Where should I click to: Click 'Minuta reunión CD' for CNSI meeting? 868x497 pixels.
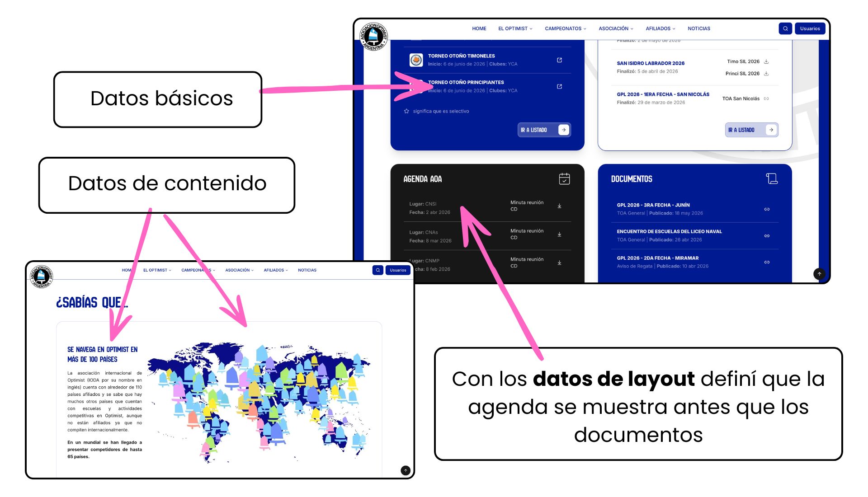point(527,206)
